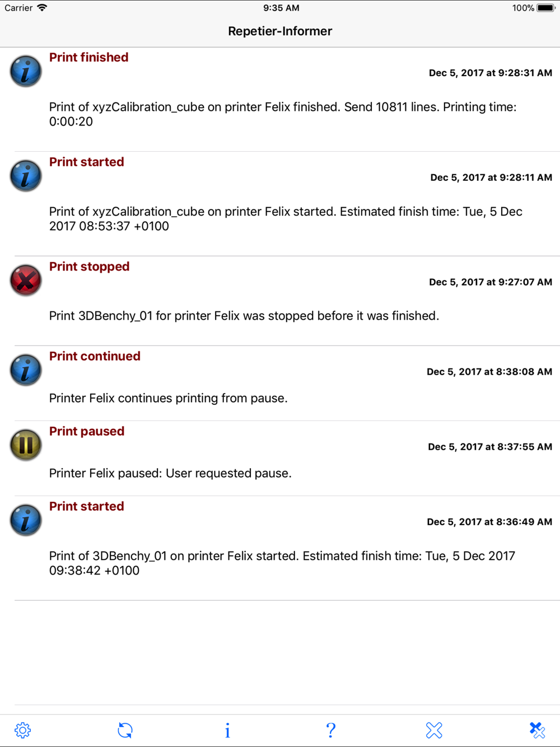Select the xyzCalibration_cube print started message
Image resolution: width=560 pixels, height=747 pixels.
286,219
